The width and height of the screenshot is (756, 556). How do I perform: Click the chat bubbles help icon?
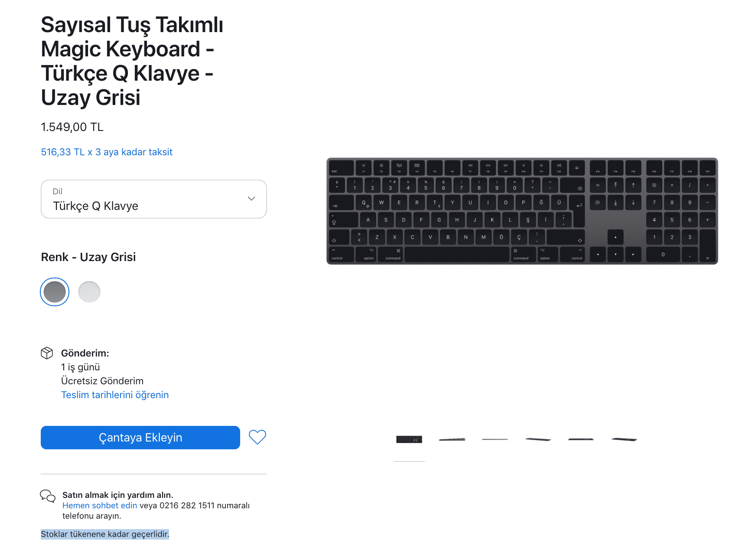point(48,496)
